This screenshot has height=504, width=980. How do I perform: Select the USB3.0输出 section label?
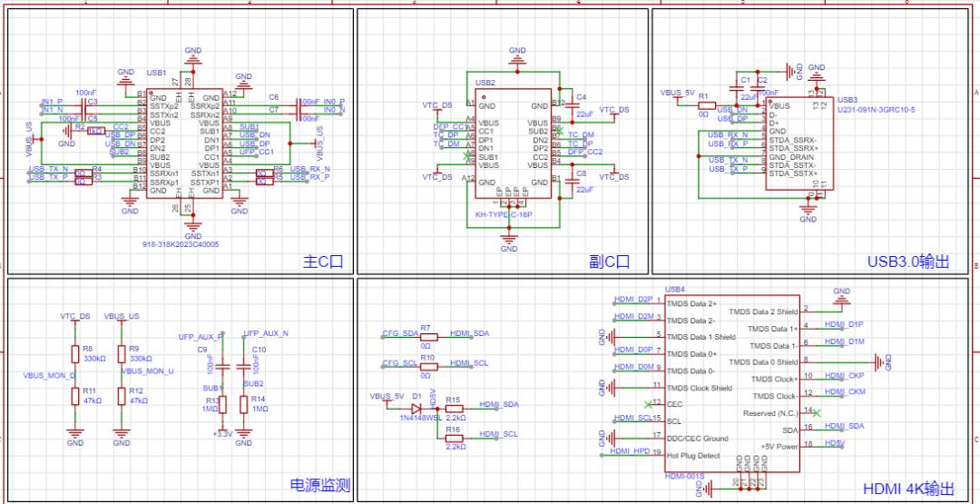pyautogui.click(x=908, y=262)
